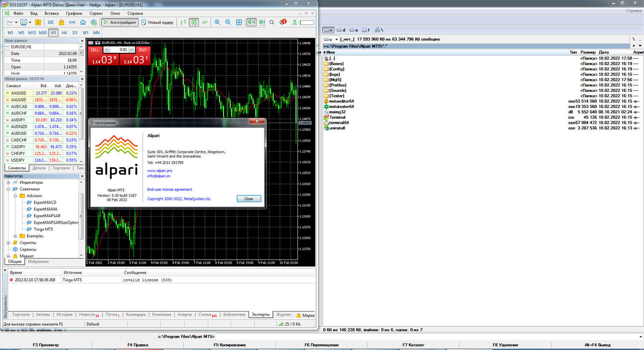Switch chart to candlesticks type
Viewport: 644px width, 350px height.
tap(194, 22)
